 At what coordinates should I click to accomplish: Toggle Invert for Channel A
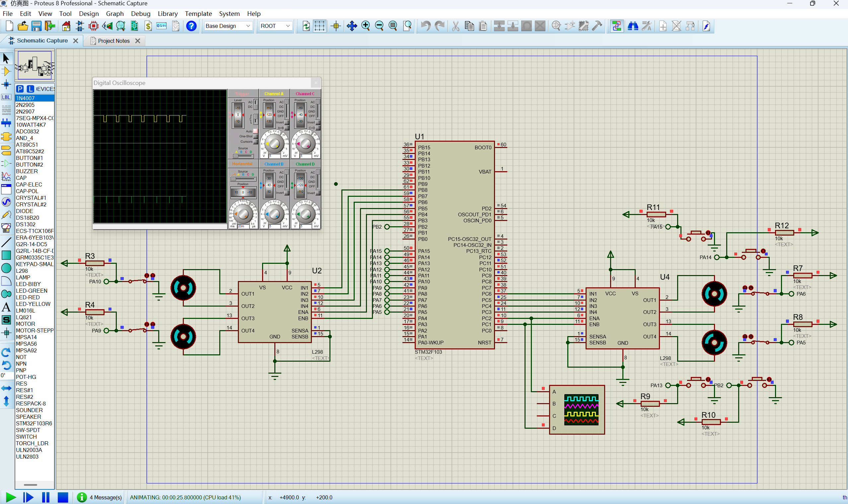287,123
